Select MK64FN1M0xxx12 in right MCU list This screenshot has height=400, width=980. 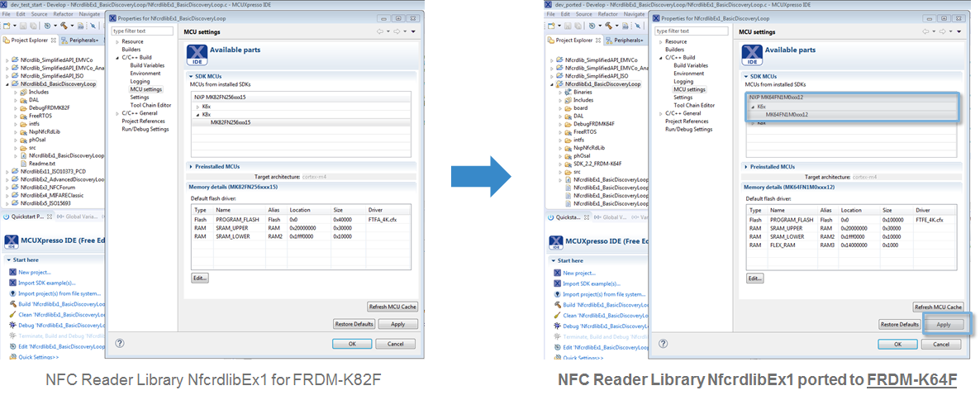coord(852,114)
